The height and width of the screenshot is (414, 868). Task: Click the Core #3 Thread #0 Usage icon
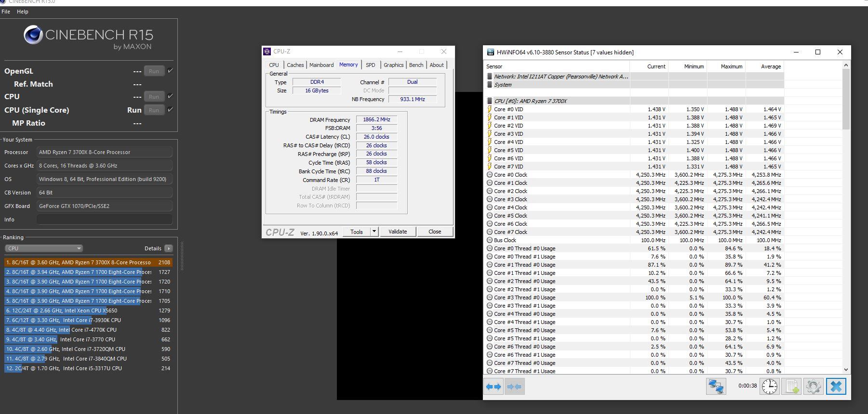(490, 298)
